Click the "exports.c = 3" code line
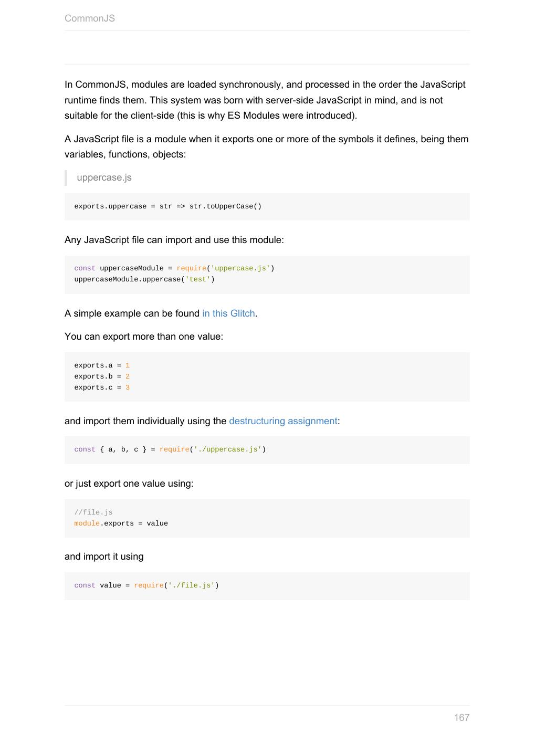 (x=102, y=387)
